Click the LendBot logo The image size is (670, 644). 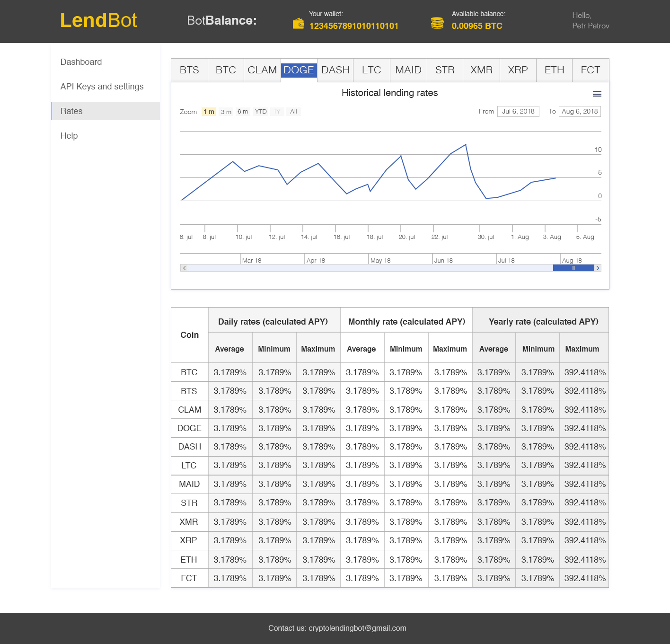coord(98,21)
